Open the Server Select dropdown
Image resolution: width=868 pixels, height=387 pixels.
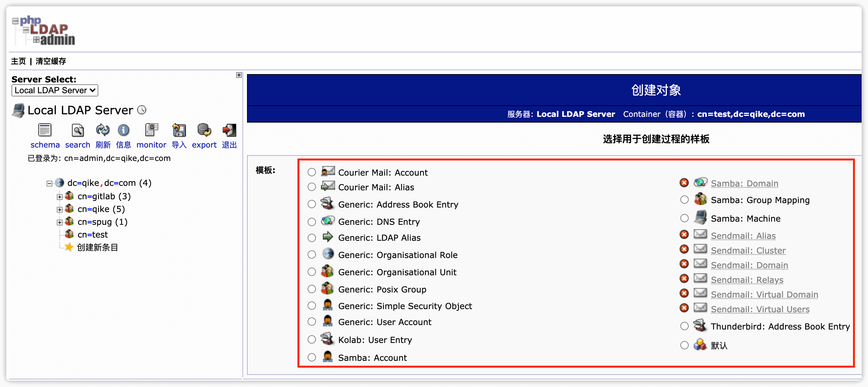(x=55, y=90)
